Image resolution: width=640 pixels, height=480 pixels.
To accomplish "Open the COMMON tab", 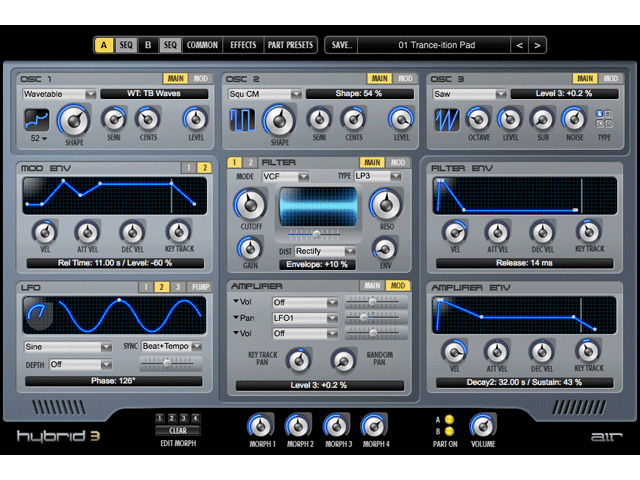I will (x=202, y=45).
